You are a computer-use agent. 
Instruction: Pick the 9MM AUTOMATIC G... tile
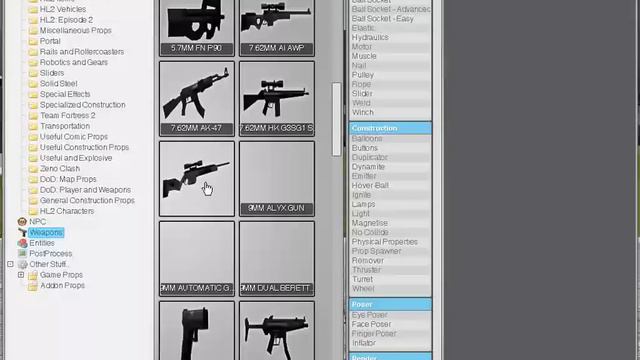[x=197, y=258]
